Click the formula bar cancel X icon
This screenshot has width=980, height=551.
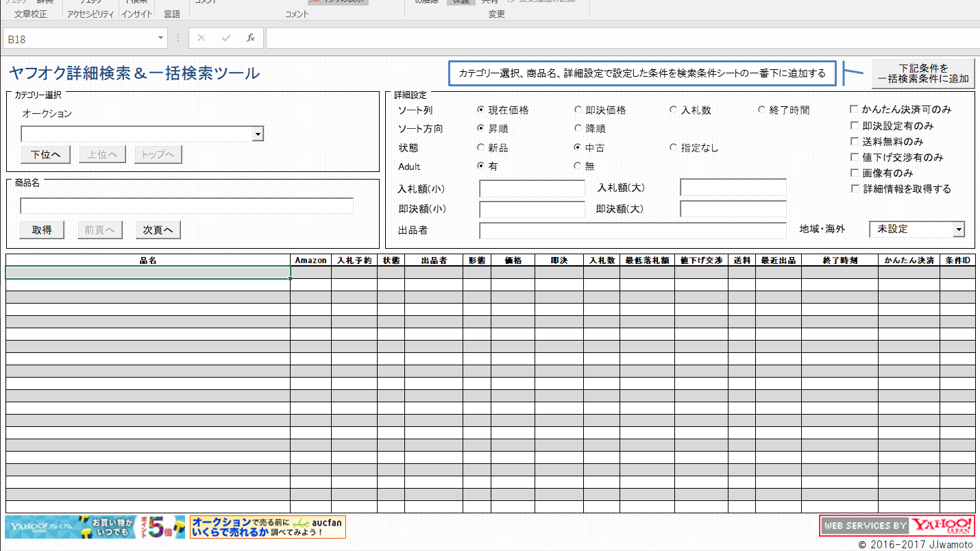tap(201, 38)
